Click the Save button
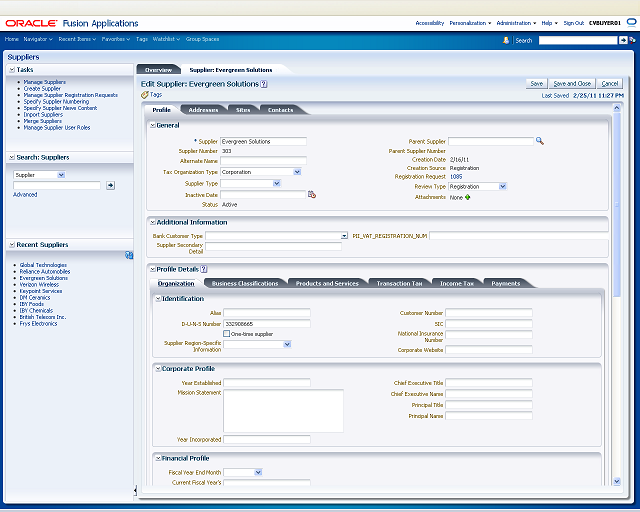This screenshot has height=512, width=640. point(537,84)
